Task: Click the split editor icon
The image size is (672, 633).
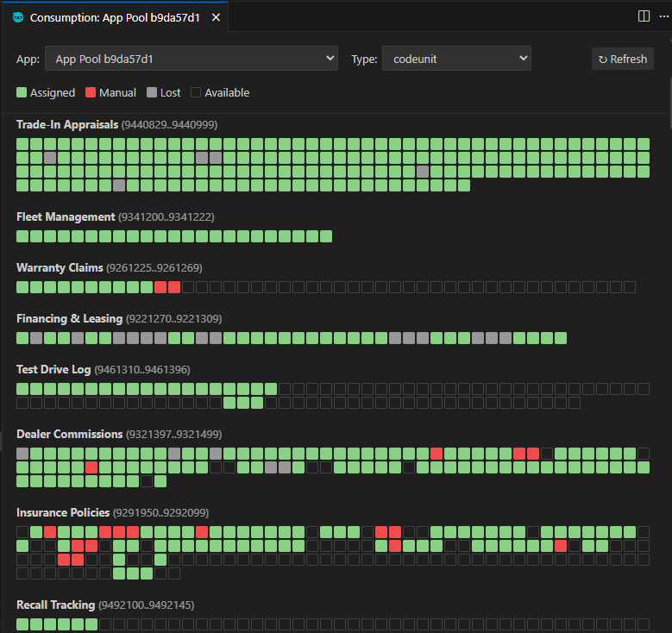Action: (644, 16)
